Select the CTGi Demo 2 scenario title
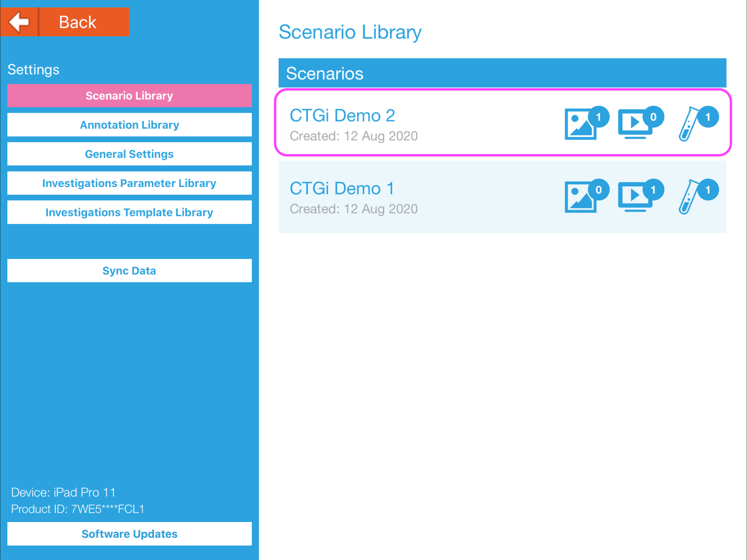 point(342,115)
